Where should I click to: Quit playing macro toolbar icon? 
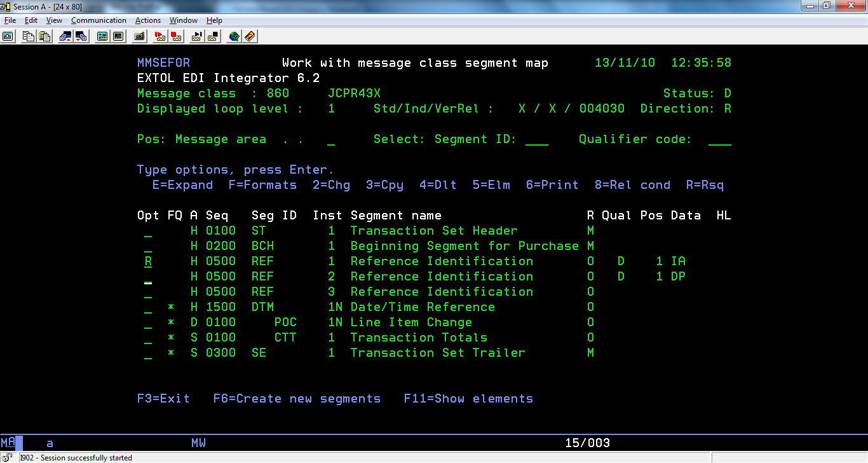pyautogui.click(x=213, y=36)
